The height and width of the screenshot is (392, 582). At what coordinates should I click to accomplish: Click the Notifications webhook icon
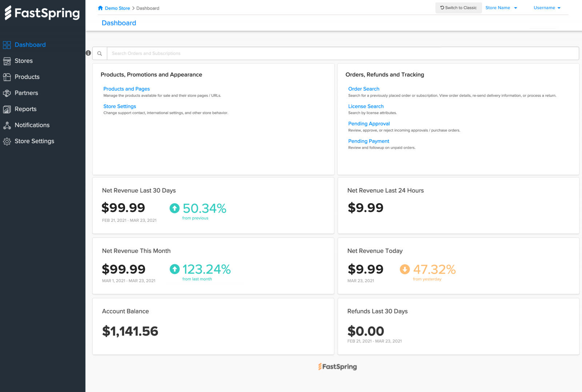point(7,125)
